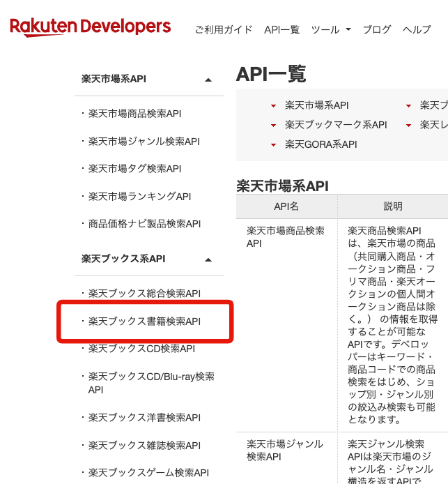Image resolution: width=448 pixels, height=484 pixels.
Task: Click the 説明 column header
Action: [393, 206]
